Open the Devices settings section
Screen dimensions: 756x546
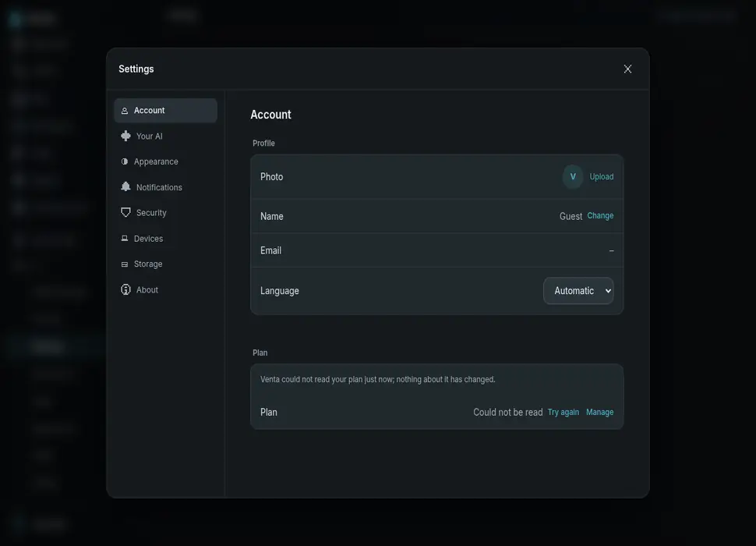click(x=165, y=239)
